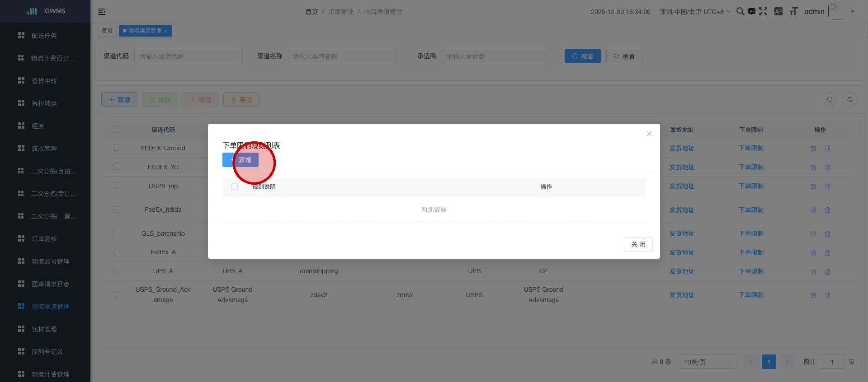This screenshot has width=868, height=382.
Task: Open the language switch icon
Action: (x=778, y=11)
